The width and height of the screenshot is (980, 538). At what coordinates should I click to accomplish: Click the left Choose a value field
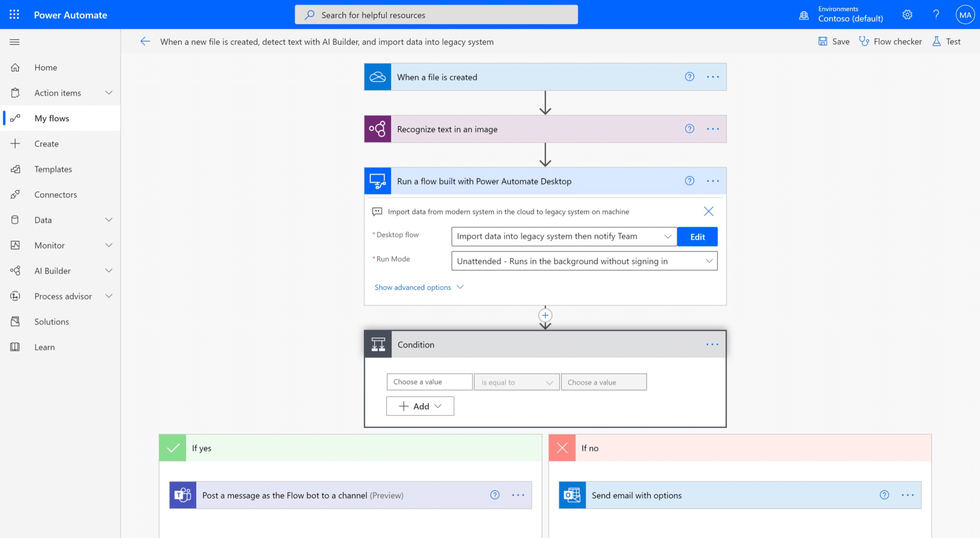(429, 381)
